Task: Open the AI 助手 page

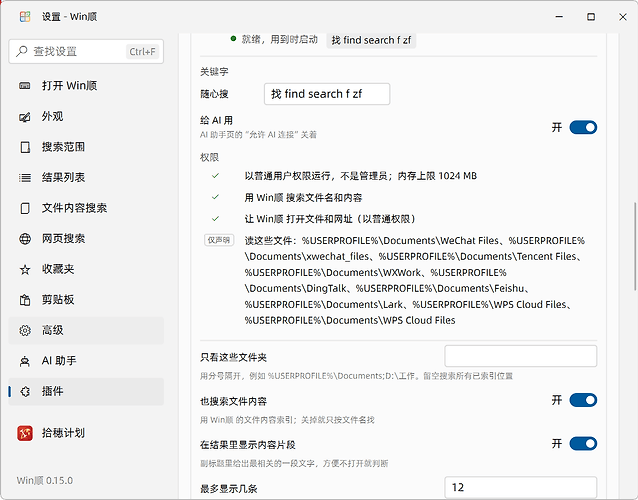Action: click(86, 361)
